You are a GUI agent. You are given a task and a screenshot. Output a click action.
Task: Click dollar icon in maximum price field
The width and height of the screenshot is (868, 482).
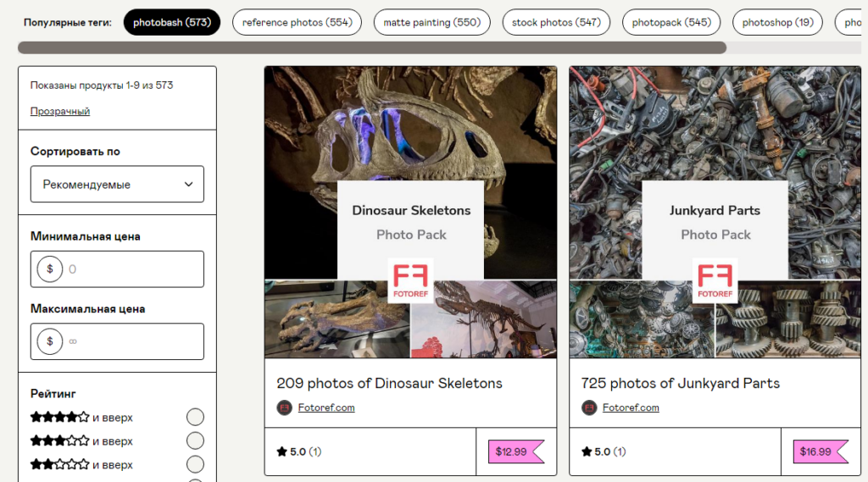click(50, 341)
